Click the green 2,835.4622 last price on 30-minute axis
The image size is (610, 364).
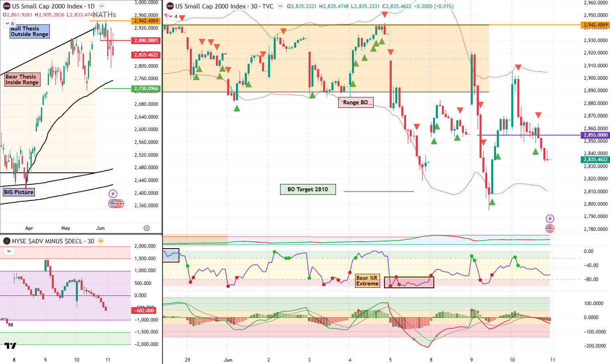[595, 160]
